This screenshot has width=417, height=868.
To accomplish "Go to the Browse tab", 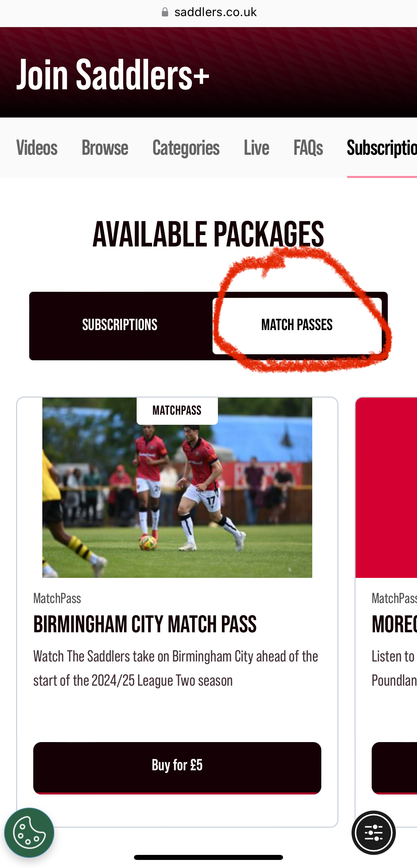I will [x=105, y=148].
